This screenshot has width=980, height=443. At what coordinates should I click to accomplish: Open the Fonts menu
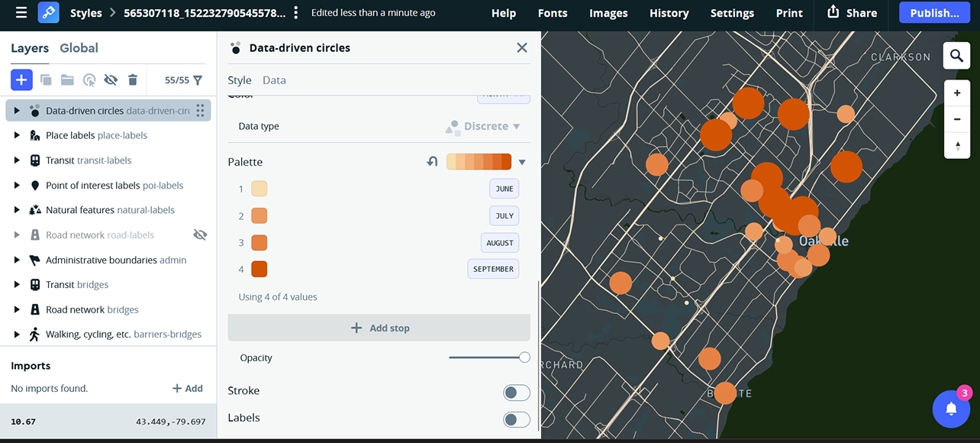[x=552, y=13]
